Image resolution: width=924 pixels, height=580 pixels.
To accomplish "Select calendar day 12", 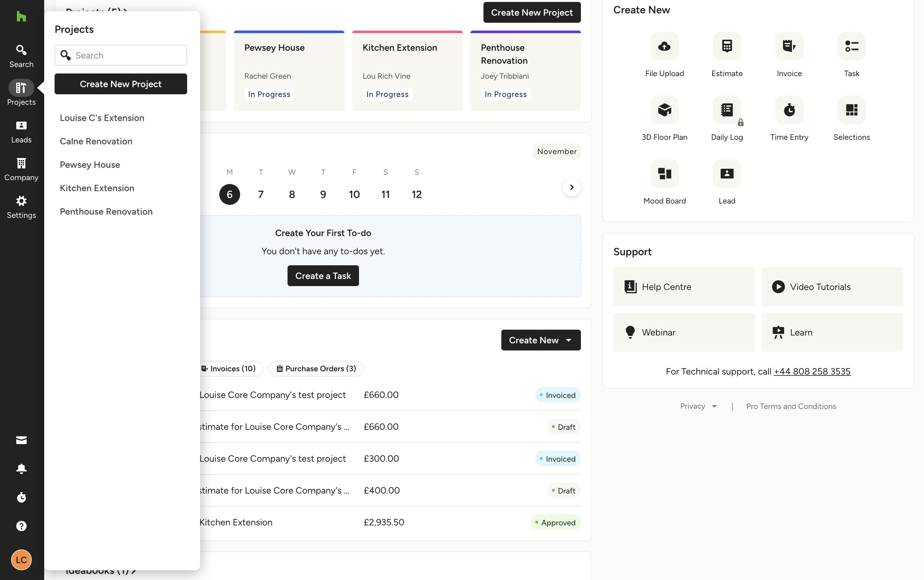I will pyautogui.click(x=417, y=194).
